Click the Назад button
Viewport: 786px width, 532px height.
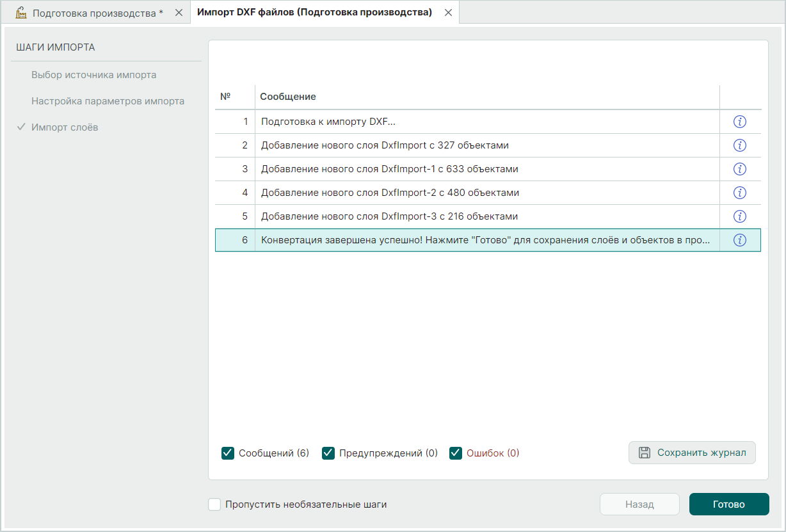[x=639, y=504]
